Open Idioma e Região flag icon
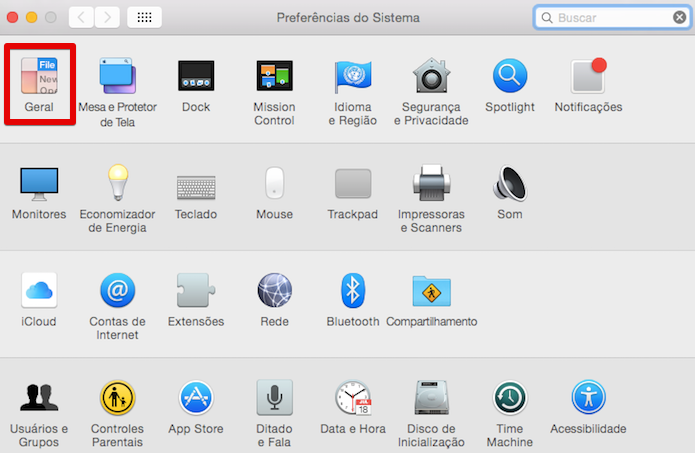 [x=353, y=76]
